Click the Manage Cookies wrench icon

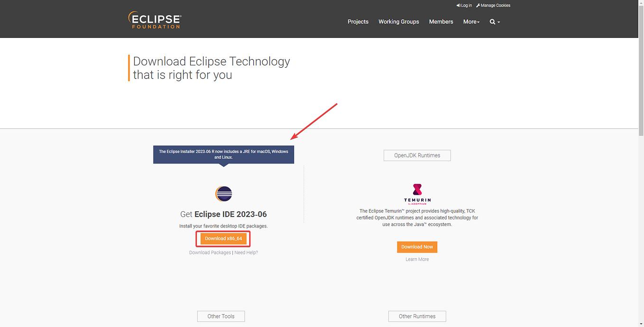coord(478,5)
